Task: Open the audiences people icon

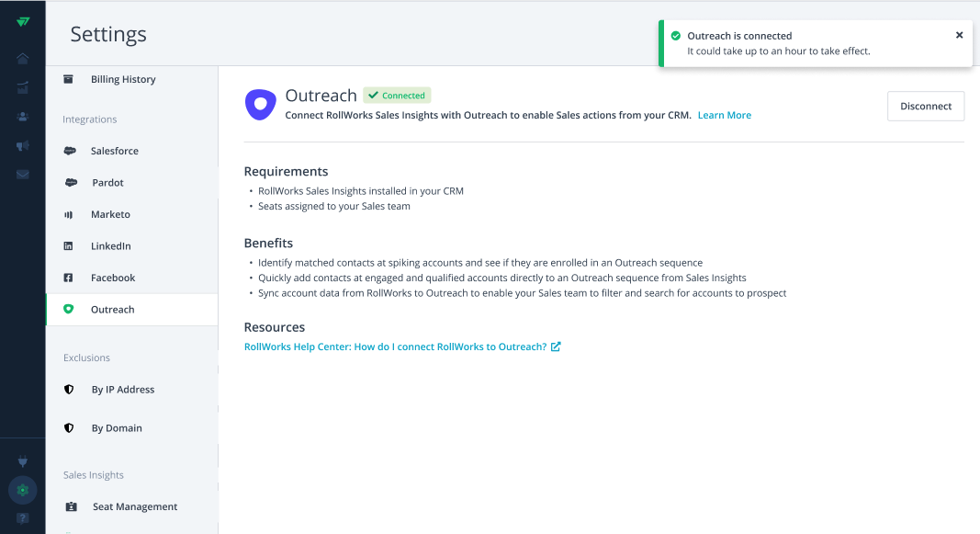Action: point(22,117)
